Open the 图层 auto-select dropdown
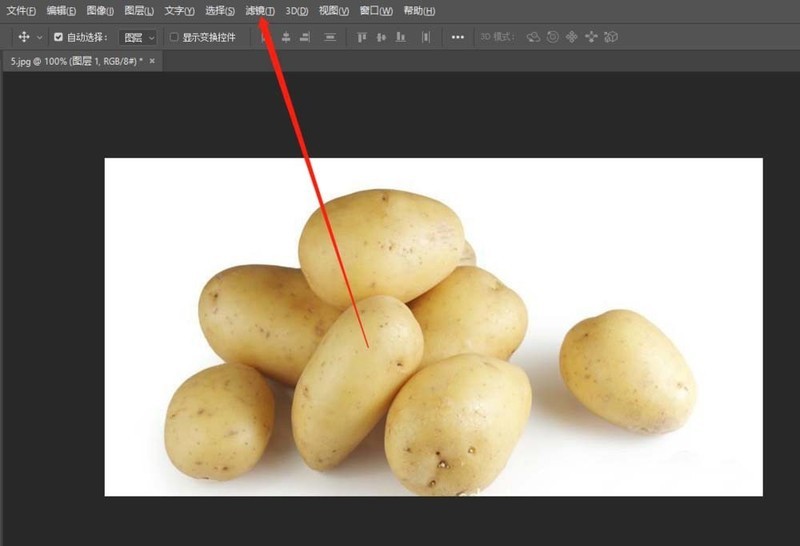Screen dimensions: 800x546 pyautogui.click(x=138, y=37)
